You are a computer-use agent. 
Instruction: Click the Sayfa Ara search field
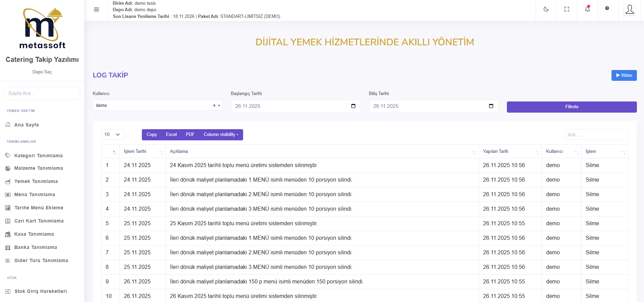click(x=42, y=93)
